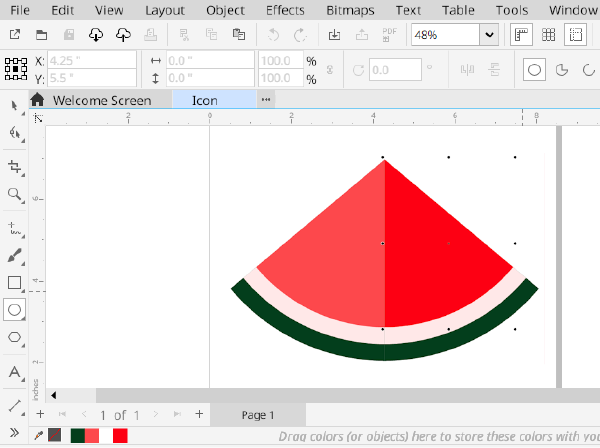This screenshot has width=600, height=448.
Task: Select the Pick tool
Action: (x=15, y=106)
